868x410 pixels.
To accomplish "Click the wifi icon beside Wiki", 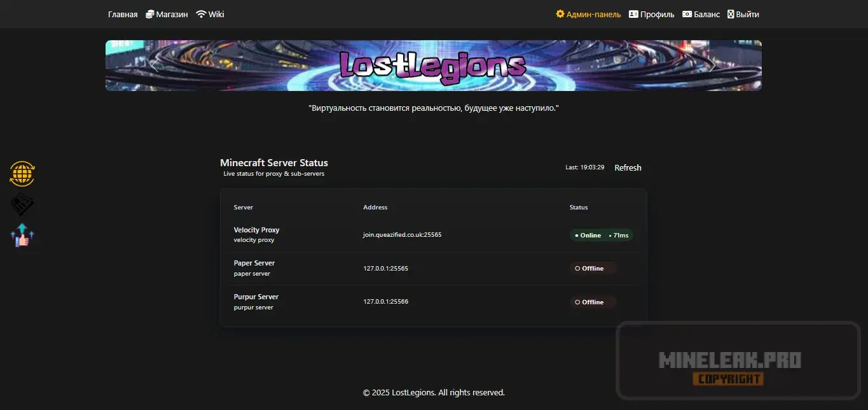I will pos(201,14).
